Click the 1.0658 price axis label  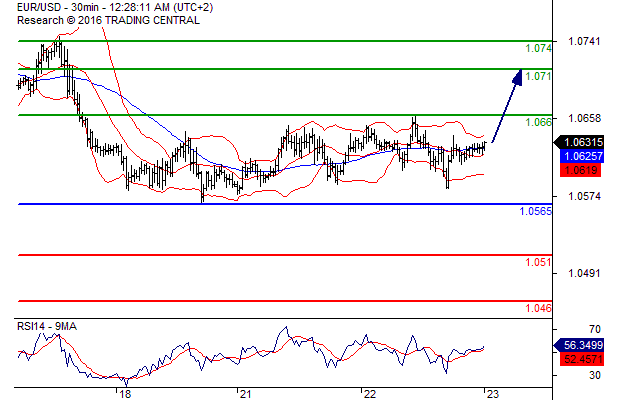coord(584,118)
